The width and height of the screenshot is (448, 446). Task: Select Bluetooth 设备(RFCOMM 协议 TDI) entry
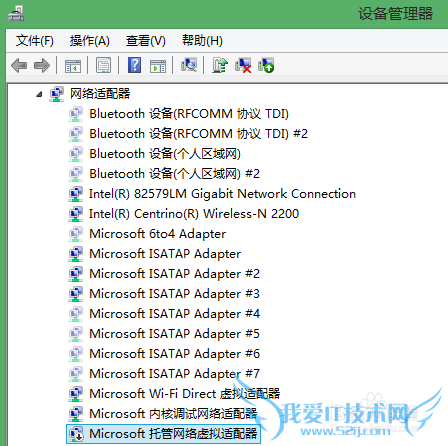(189, 114)
